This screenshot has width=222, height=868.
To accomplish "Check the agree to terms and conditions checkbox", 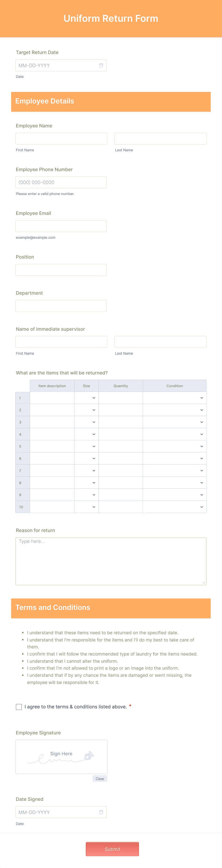I will (x=19, y=707).
